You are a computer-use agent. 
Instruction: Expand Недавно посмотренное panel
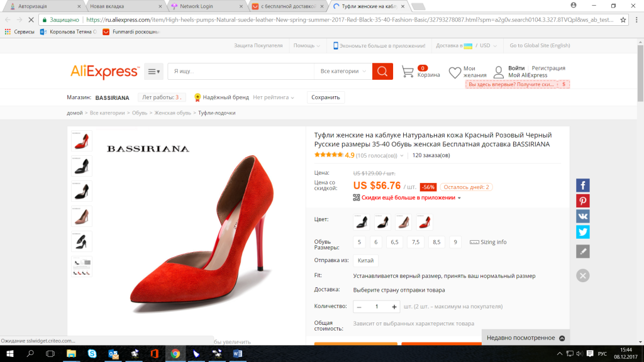(525, 338)
